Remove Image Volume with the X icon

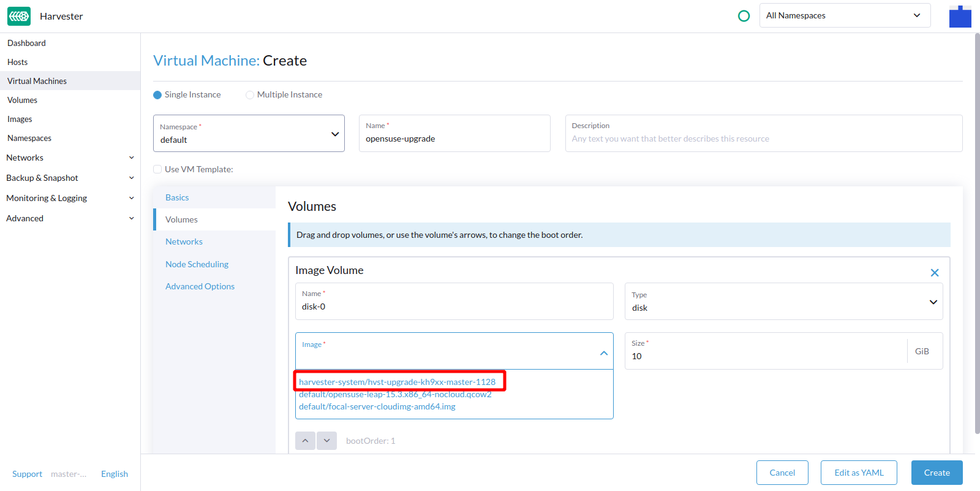pos(935,273)
